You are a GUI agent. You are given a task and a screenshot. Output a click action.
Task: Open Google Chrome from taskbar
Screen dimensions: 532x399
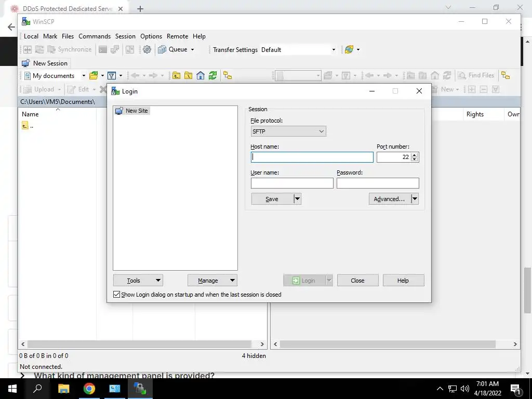(x=89, y=389)
